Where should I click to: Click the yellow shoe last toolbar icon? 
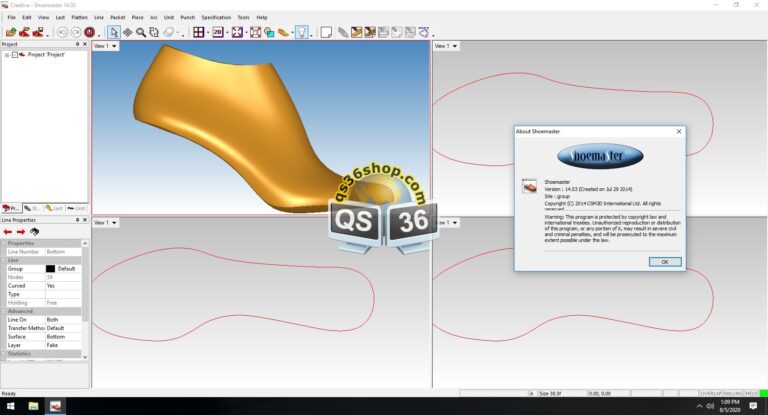(283, 32)
